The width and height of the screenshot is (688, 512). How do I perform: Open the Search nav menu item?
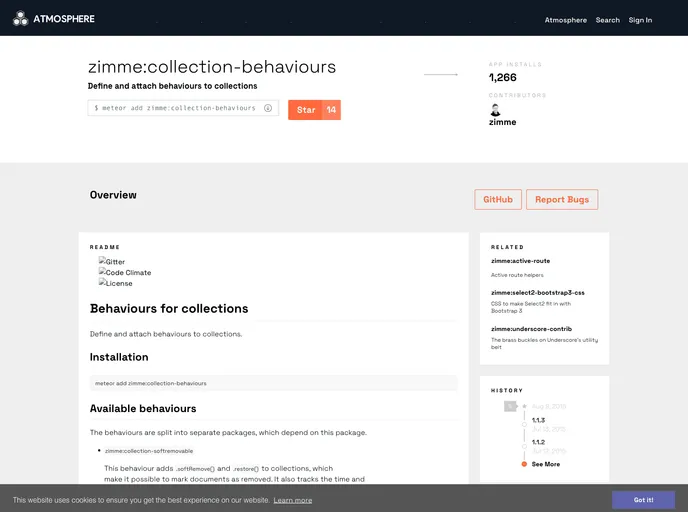[x=608, y=20]
